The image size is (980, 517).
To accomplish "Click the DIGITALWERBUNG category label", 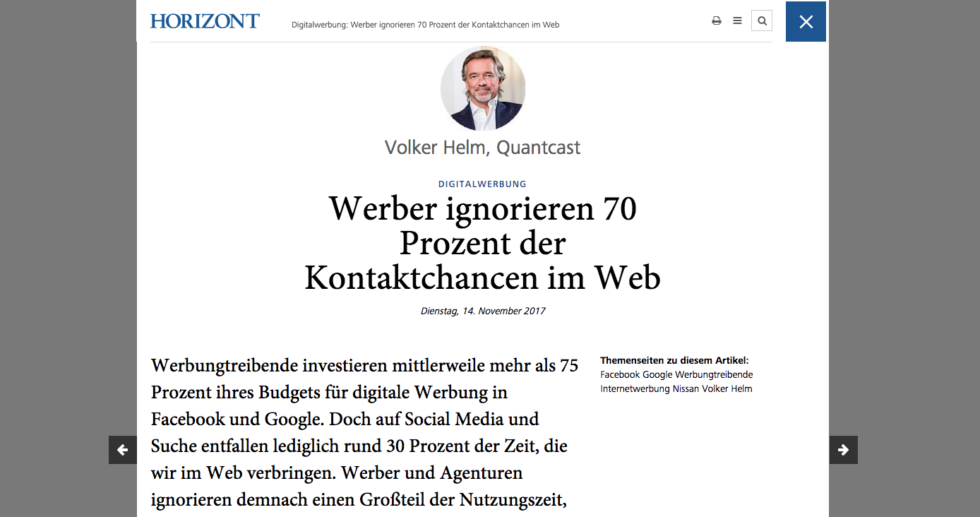I will 483,184.
